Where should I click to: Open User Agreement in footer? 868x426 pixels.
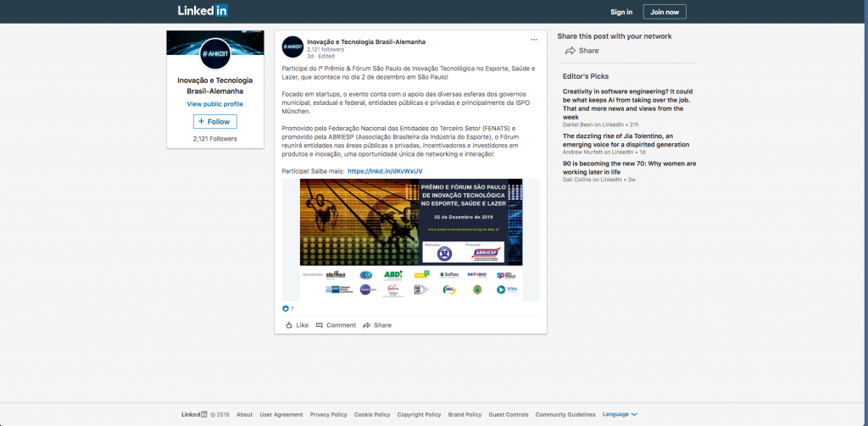(281, 414)
